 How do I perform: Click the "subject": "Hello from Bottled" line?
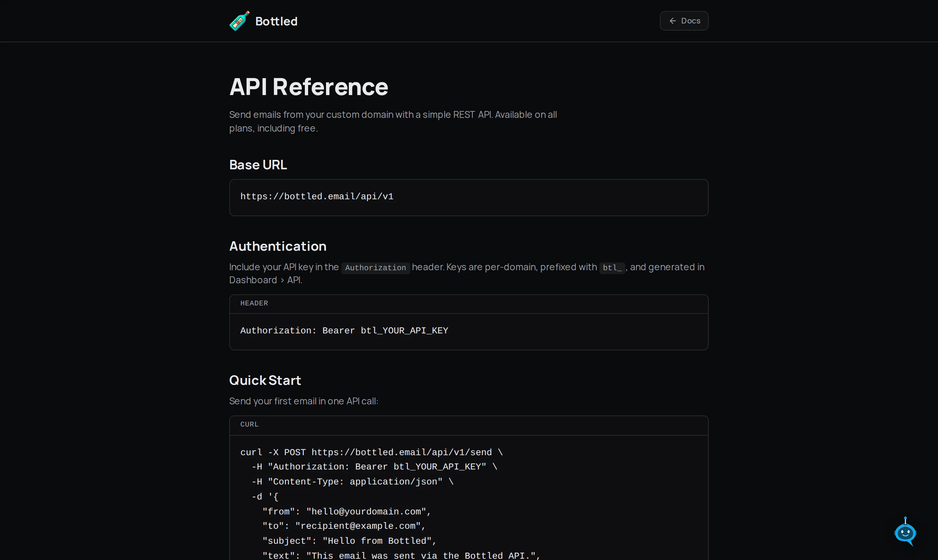pos(349,541)
